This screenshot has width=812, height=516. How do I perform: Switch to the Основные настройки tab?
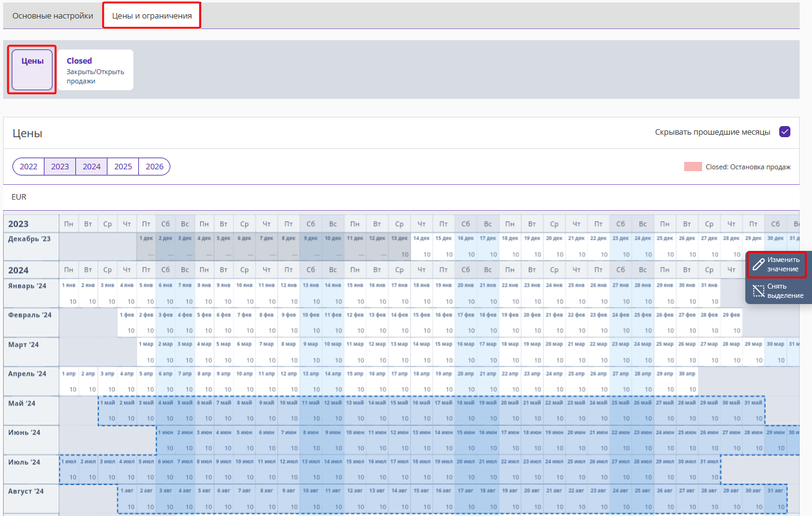pos(53,15)
